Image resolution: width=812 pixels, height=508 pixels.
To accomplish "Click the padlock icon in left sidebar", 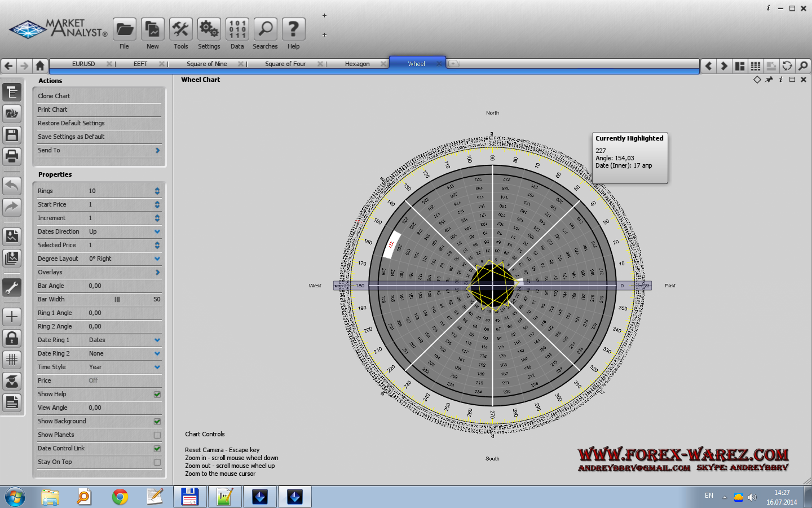I will coord(12,338).
